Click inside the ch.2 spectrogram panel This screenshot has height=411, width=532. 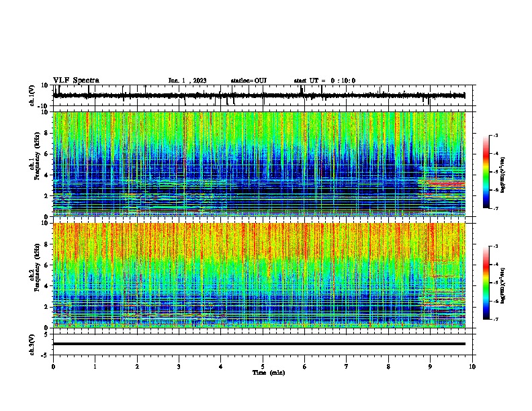click(259, 275)
